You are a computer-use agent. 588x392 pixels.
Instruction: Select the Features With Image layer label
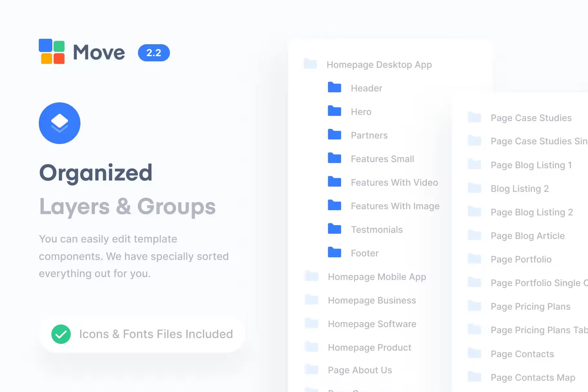(395, 206)
